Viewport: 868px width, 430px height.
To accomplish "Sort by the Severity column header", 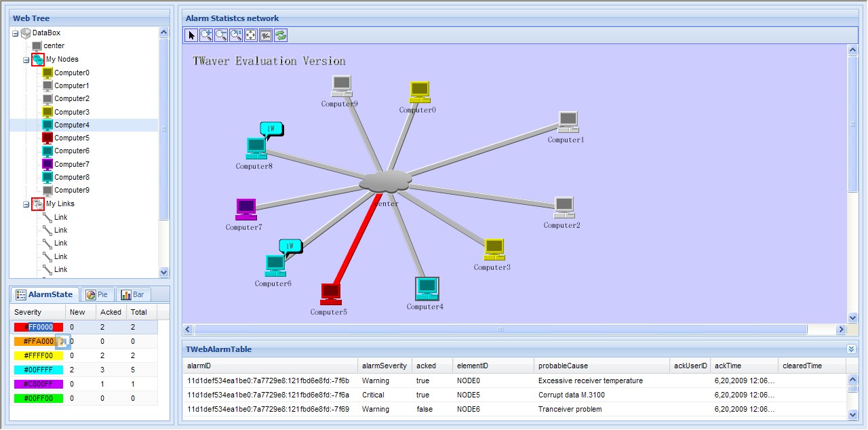I will point(37,313).
